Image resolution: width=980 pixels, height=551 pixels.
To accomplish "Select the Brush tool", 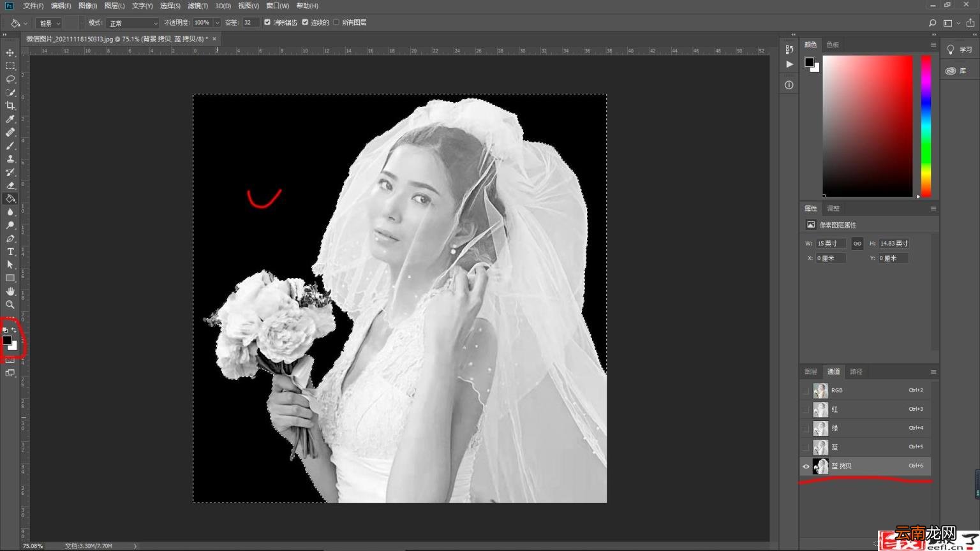I will point(10,145).
